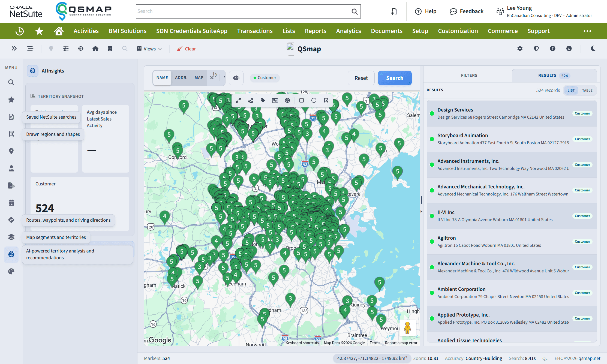Switch search mode to ADDR.
This screenshot has height=364, width=607.
(181, 78)
